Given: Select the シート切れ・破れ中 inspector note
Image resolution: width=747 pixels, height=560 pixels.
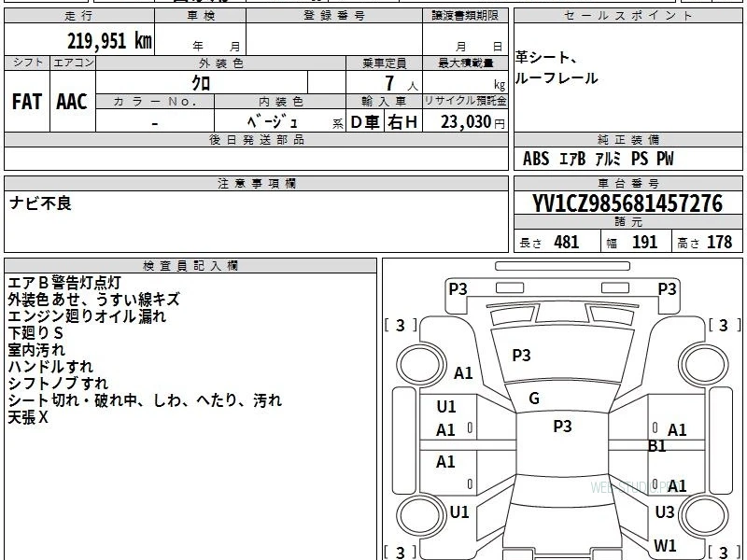Looking at the screenshot, I should pyautogui.click(x=73, y=400).
